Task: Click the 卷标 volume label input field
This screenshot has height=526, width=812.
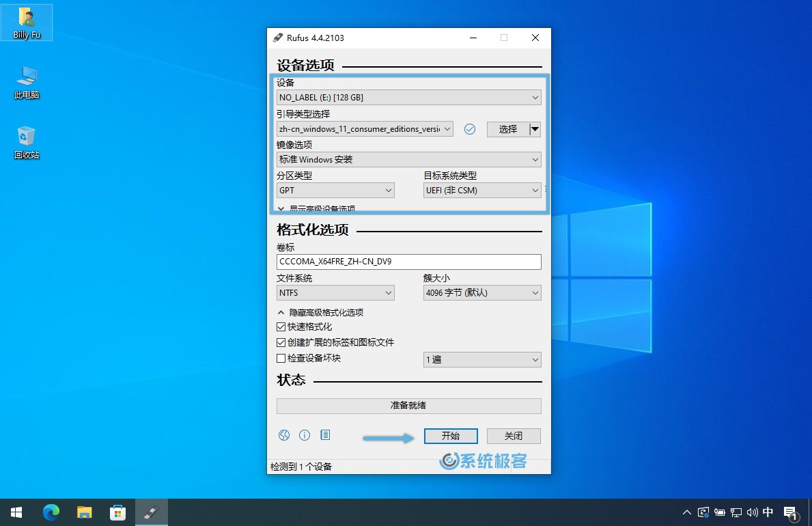Action: [408, 262]
